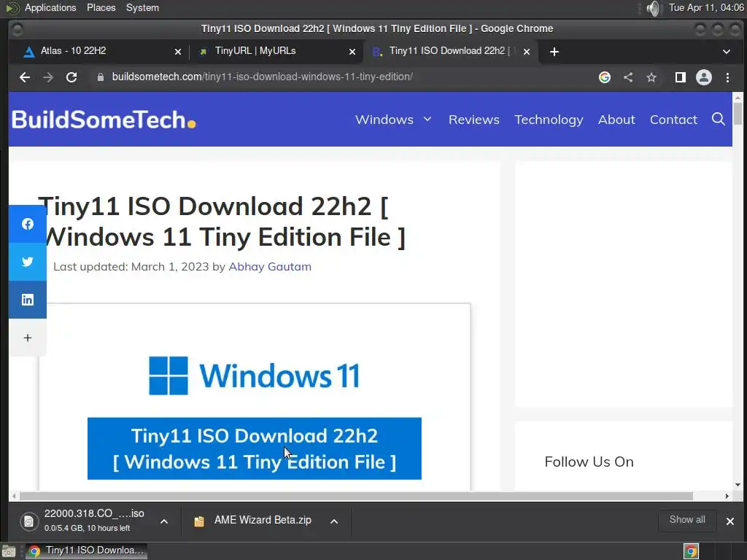The width and height of the screenshot is (747, 560).
Task: Click the horizontal page scrollbar
Action: coord(356,496)
